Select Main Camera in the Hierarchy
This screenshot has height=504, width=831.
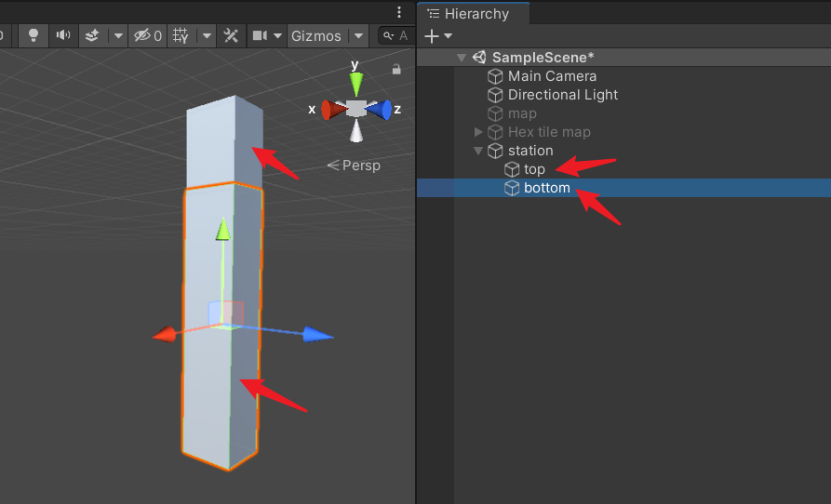point(552,76)
